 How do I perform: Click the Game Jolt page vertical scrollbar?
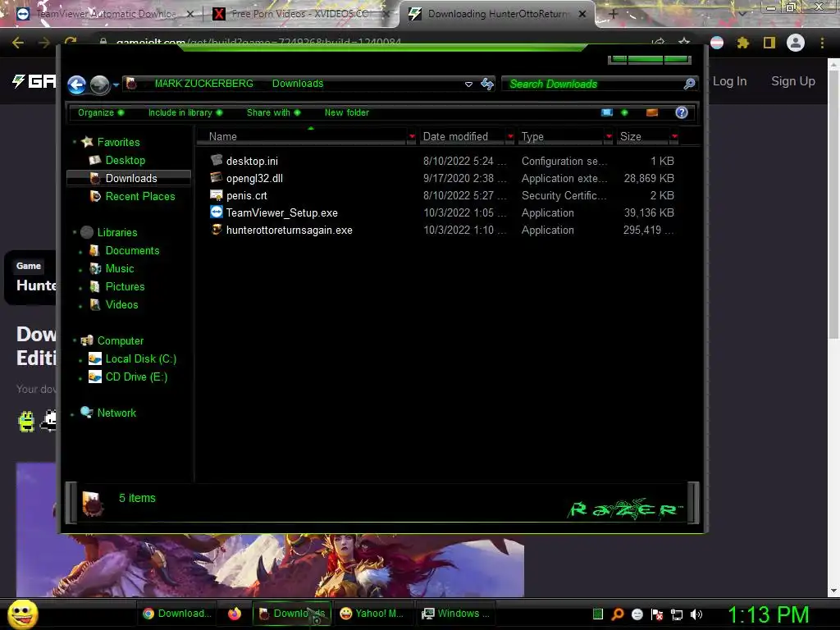[833, 203]
